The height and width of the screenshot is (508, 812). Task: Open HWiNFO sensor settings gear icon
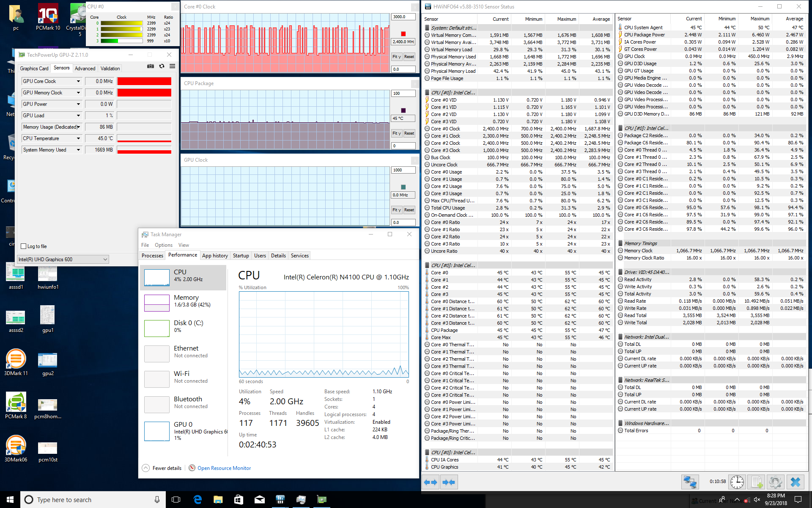coord(776,482)
